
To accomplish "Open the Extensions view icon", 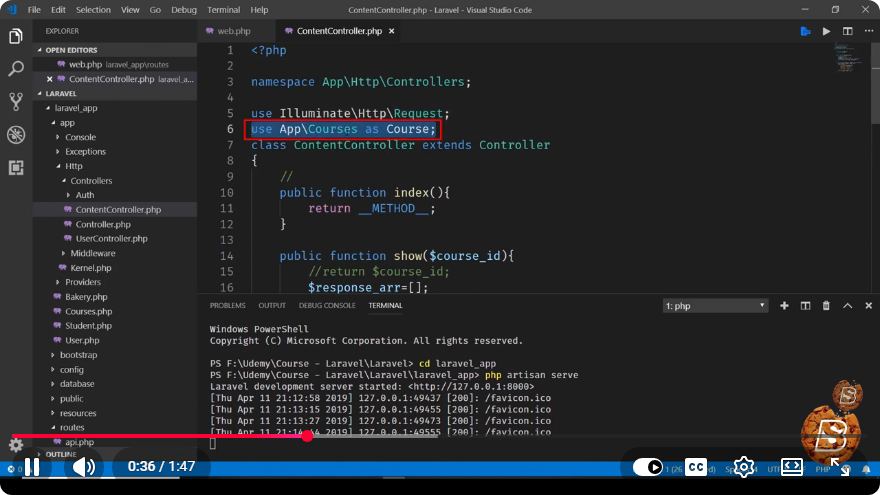I will [16, 167].
